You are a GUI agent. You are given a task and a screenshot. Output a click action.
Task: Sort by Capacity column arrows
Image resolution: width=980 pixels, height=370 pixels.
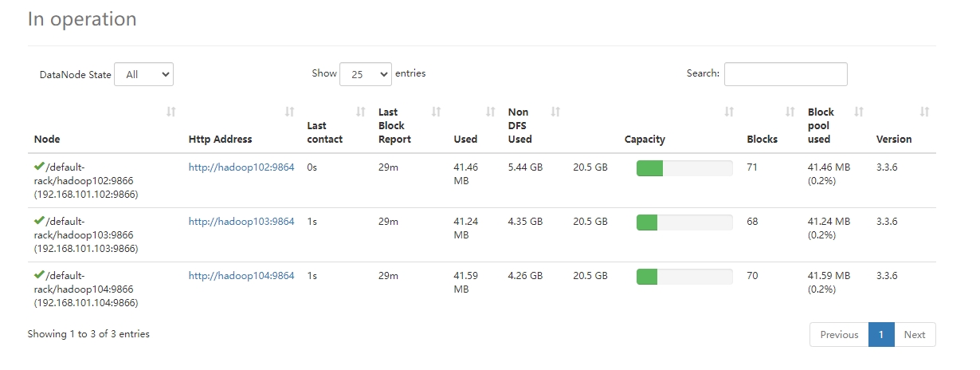click(x=728, y=112)
